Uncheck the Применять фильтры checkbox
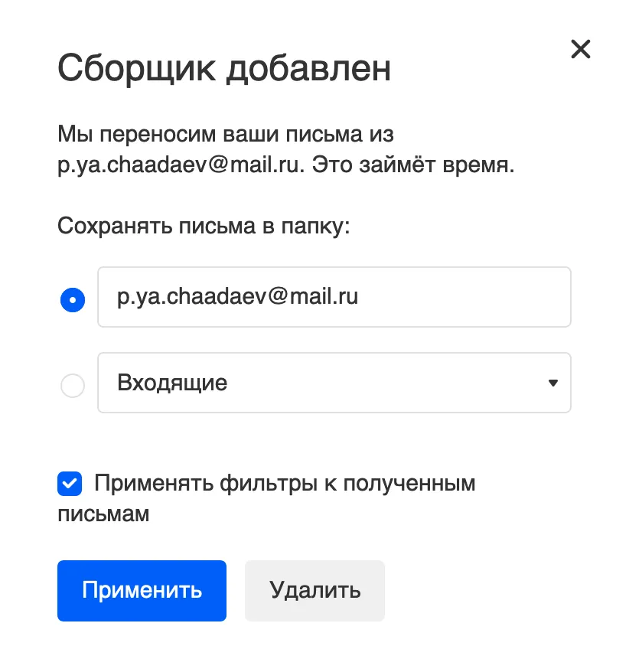Viewport: 629px width, 672px height. click(70, 484)
